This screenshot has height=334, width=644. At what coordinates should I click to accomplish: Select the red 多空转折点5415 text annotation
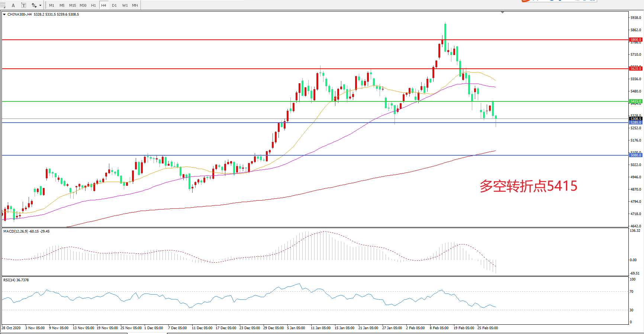(x=528, y=186)
